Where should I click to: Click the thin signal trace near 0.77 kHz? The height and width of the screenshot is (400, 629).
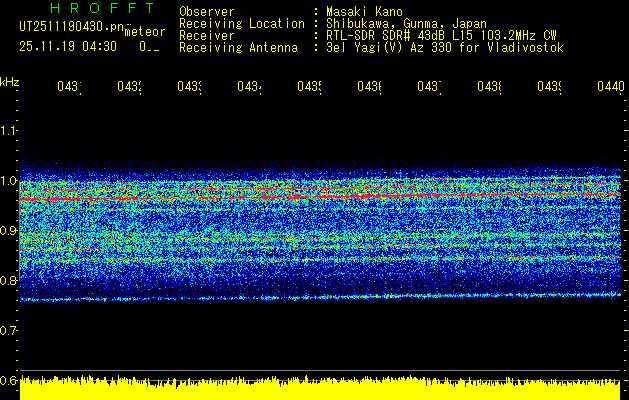(320, 297)
